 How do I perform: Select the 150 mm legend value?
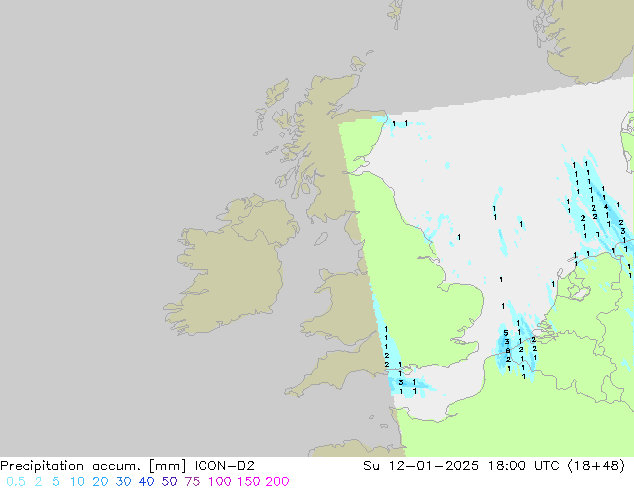point(249,482)
